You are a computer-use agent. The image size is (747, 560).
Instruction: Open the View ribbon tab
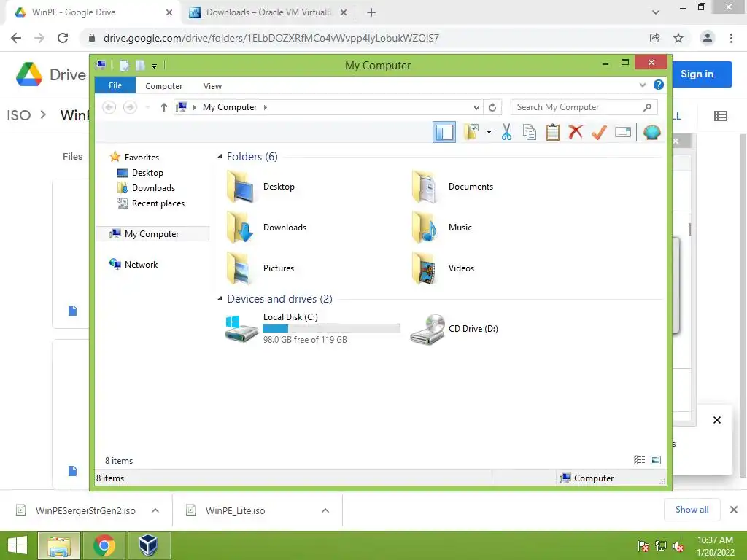[212, 86]
